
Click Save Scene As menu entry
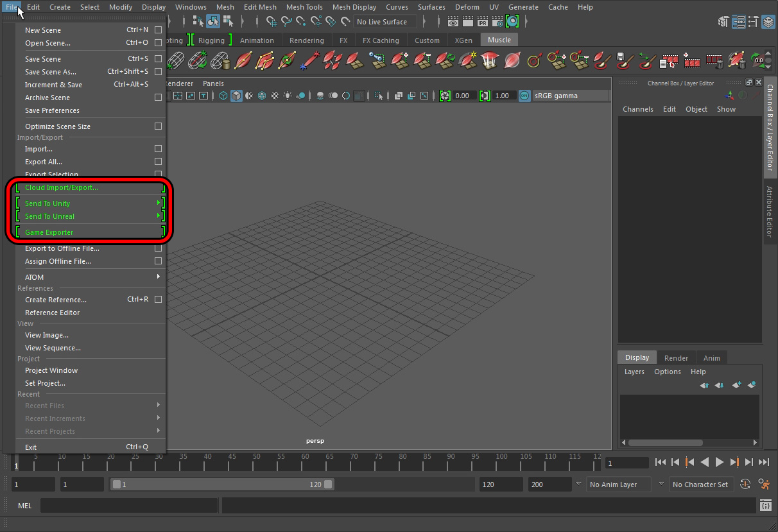[x=51, y=72]
